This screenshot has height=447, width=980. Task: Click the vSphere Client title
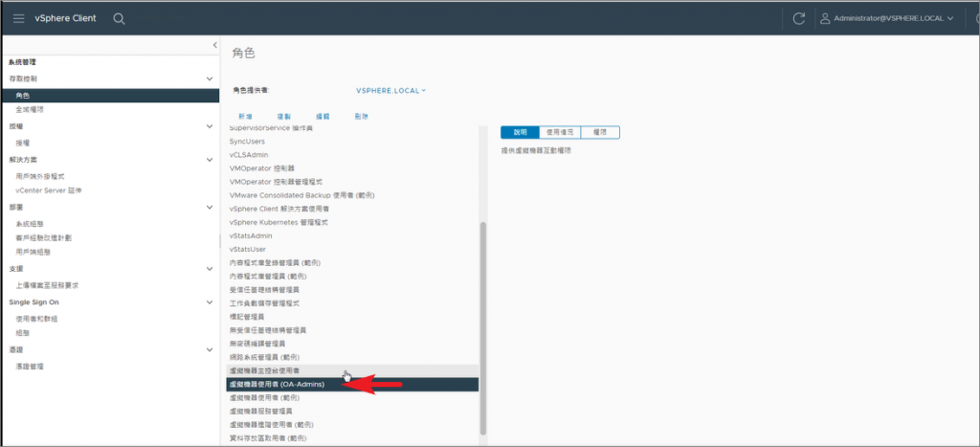coord(65,19)
